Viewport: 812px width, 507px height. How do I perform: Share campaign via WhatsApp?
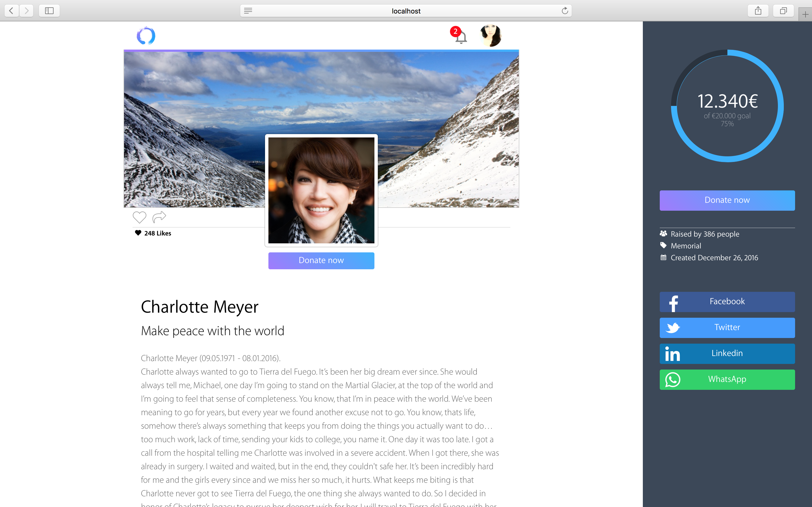(x=727, y=379)
